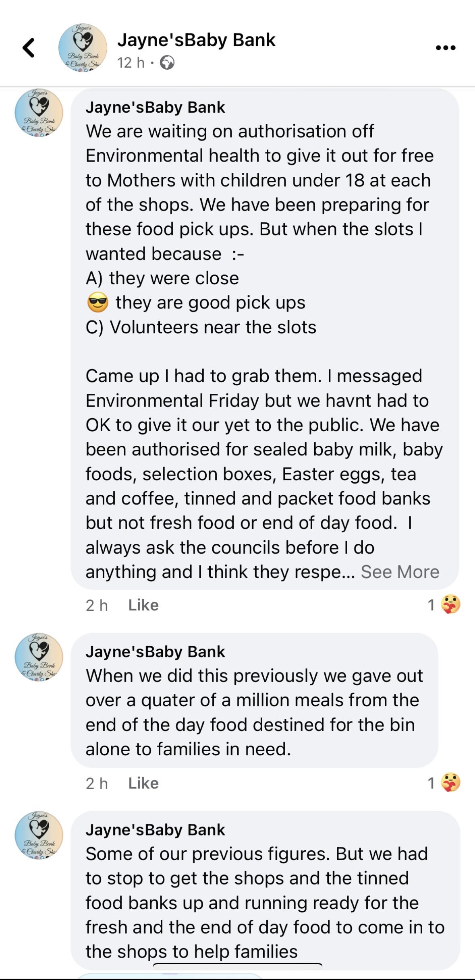Open author name on the authorisation comment
Screen dimensions: 475x980
[155, 108]
